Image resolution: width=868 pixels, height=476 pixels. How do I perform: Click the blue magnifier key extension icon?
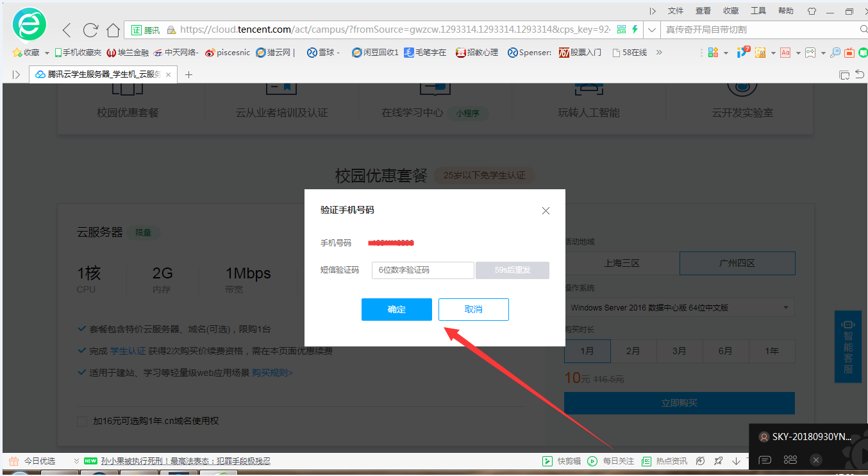point(835,53)
